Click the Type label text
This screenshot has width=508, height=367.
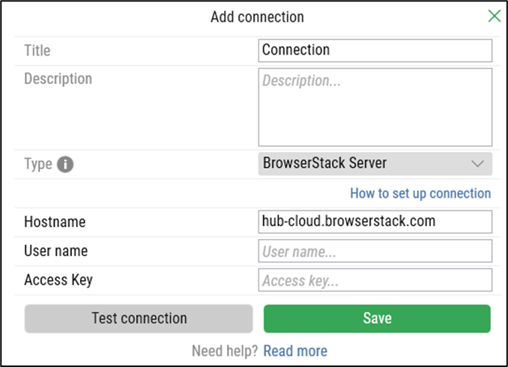pyautogui.click(x=38, y=164)
